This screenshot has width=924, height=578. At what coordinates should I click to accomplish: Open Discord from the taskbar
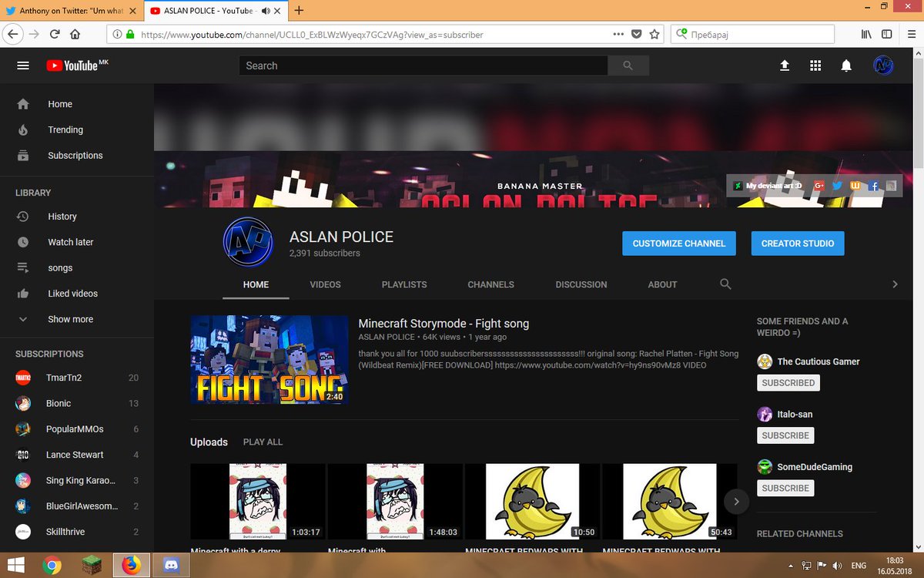169,565
